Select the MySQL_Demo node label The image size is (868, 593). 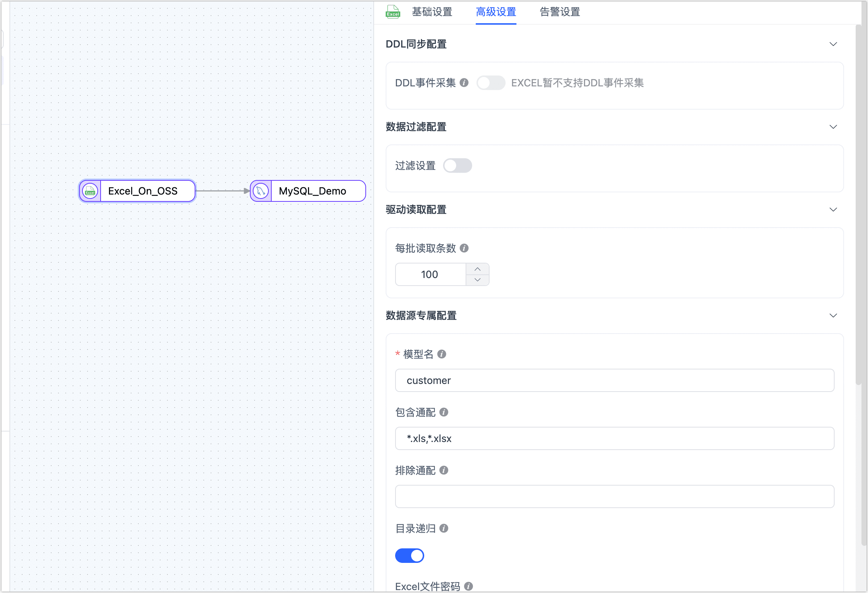coord(313,191)
